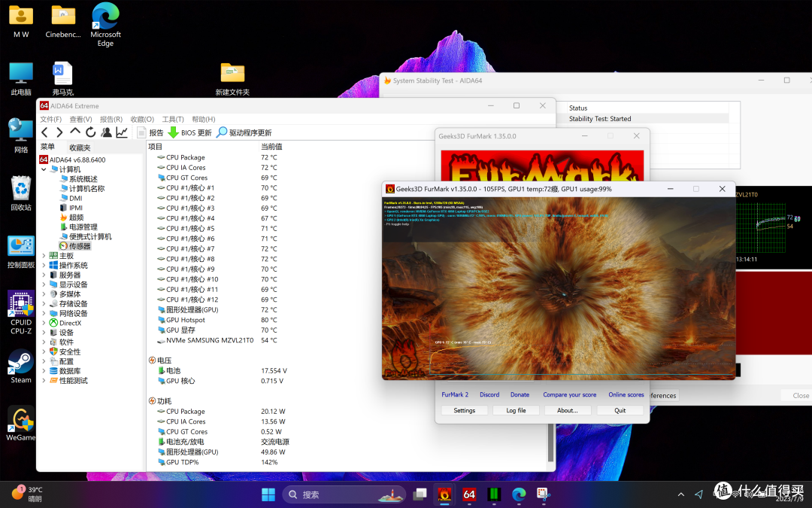Viewport: 812px width, 508px height.
Task: Select 电源管理 tree item
Action: [x=78, y=227]
